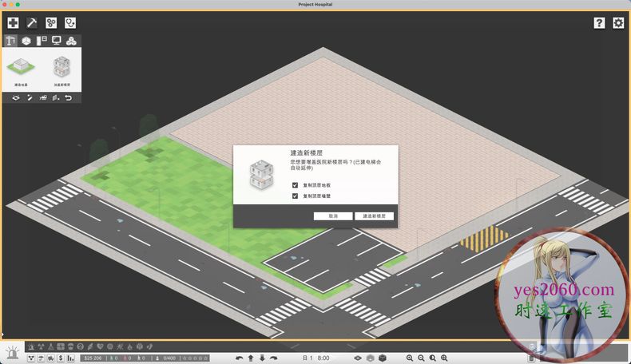Open the settings gear icon
The width and height of the screenshot is (631, 364).
coord(618,23)
